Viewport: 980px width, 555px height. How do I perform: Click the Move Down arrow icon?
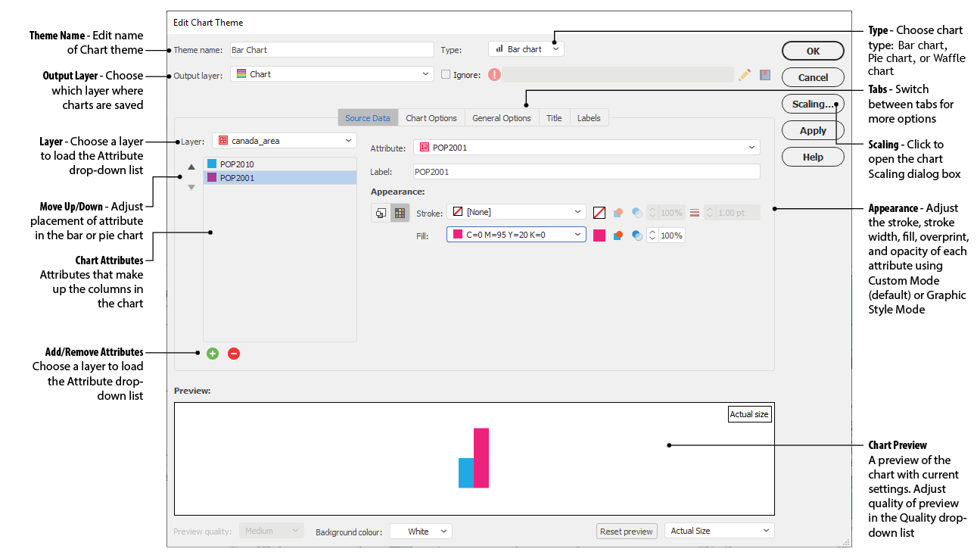(191, 187)
